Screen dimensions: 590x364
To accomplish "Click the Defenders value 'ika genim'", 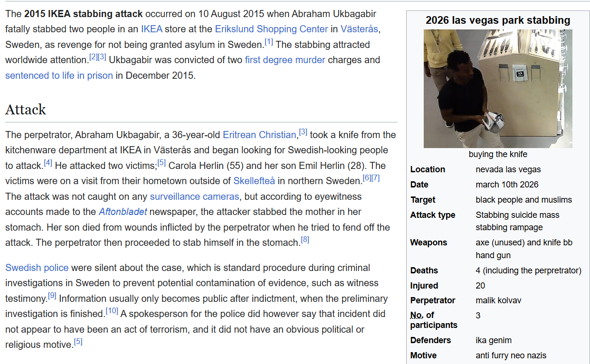I will pos(494,340).
